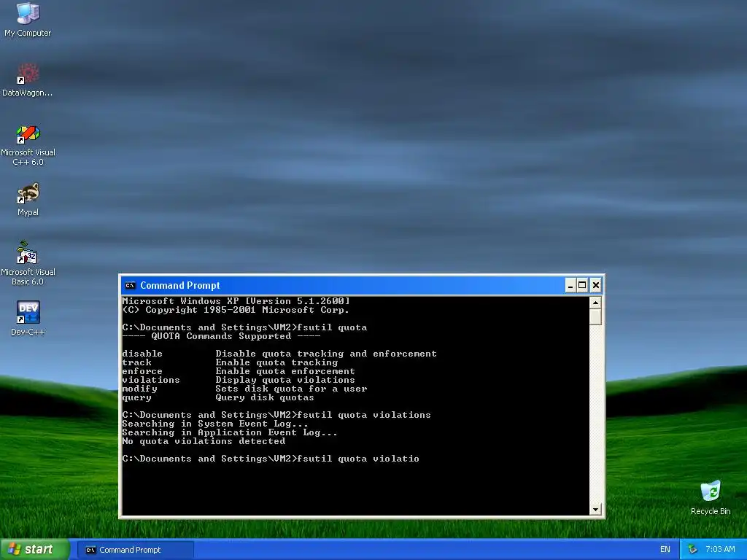Click the 'track' command row
Image resolution: width=747 pixels, height=560 pixels.
click(230, 362)
